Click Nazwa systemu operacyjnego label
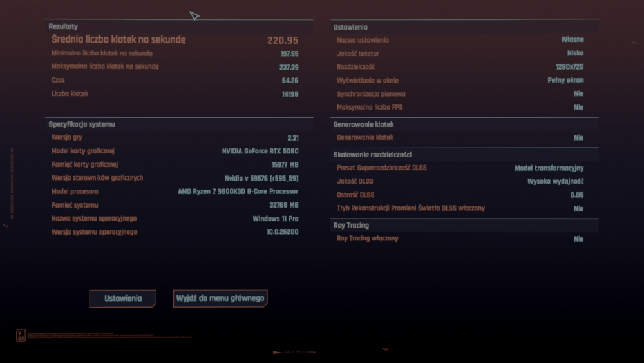Viewport: 644px width, 363px height. 94,219
